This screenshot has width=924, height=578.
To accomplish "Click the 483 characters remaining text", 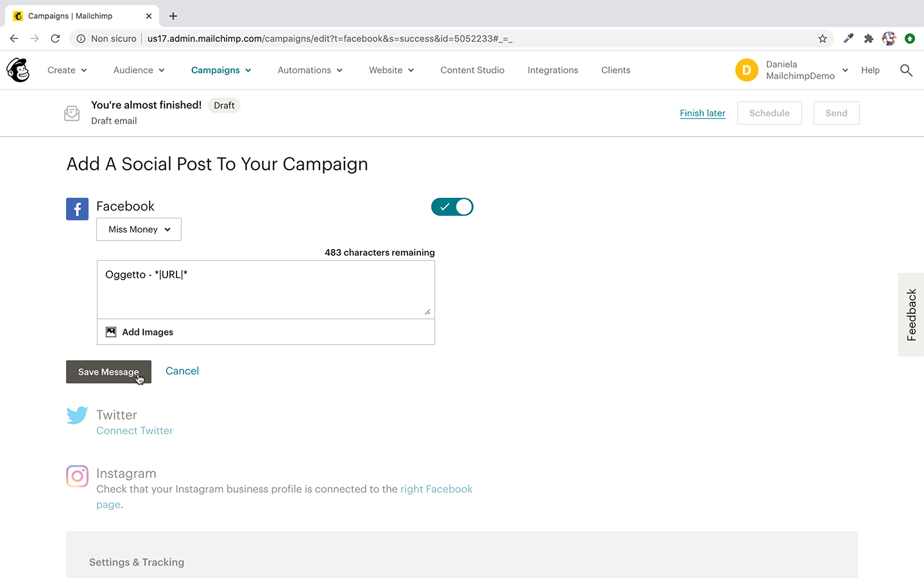I will [380, 252].
